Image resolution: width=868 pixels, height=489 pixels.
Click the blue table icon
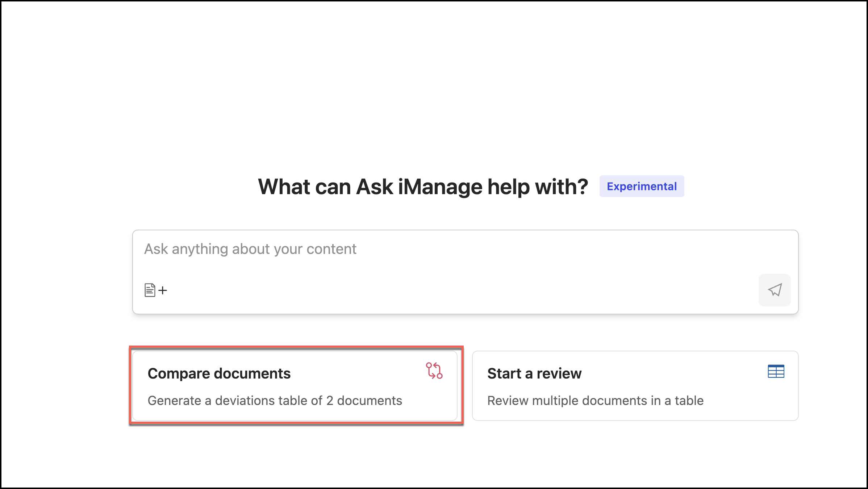[x=776, y=371]
